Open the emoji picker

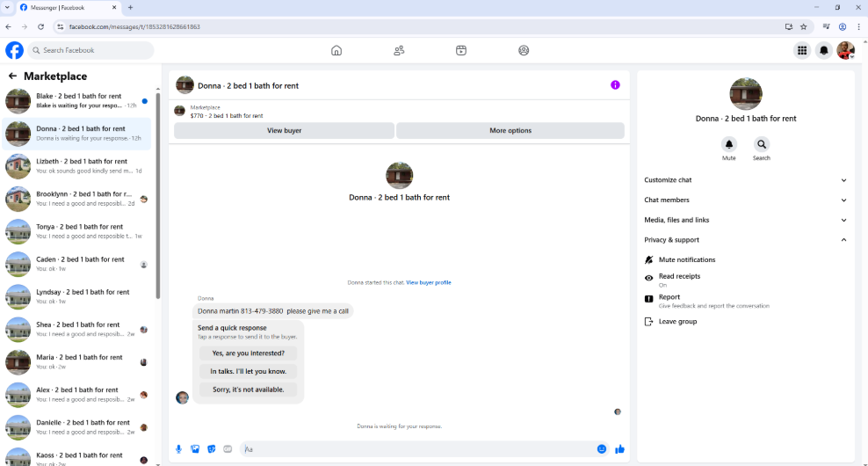(602, 448)
